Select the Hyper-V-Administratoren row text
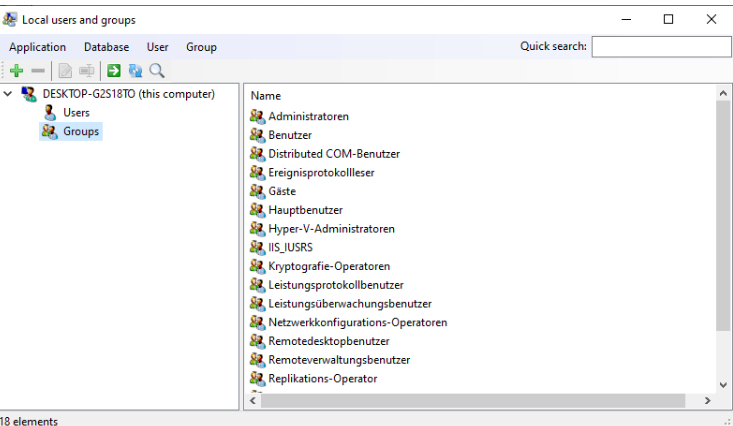This screenshot has width=733, height=426. (x=331, y=229)
